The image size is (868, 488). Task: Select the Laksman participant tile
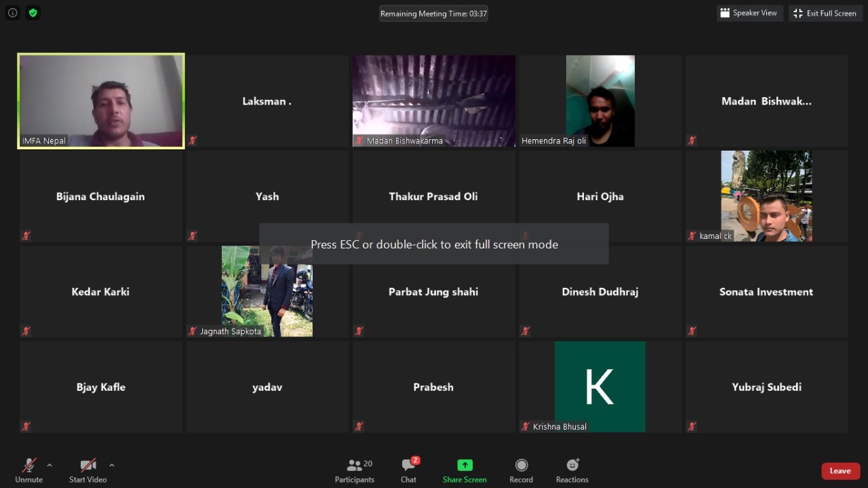[267, 100]
